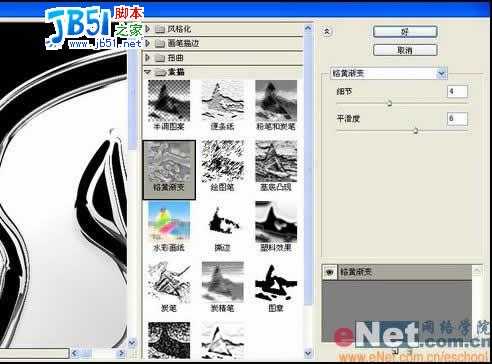
Task: Click the preview vertical scrollbar down arrow
Action: tap(132, 342)
